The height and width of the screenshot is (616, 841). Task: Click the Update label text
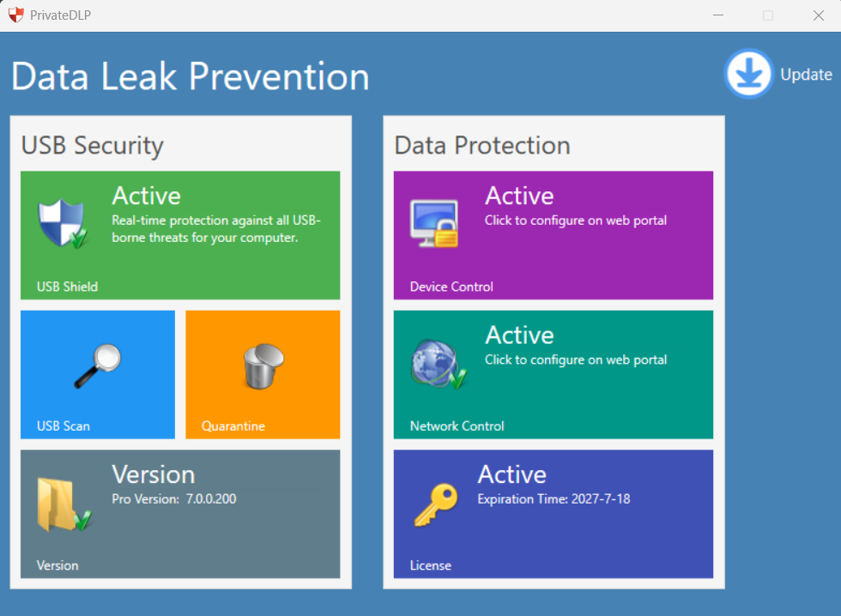click(806, 75)
